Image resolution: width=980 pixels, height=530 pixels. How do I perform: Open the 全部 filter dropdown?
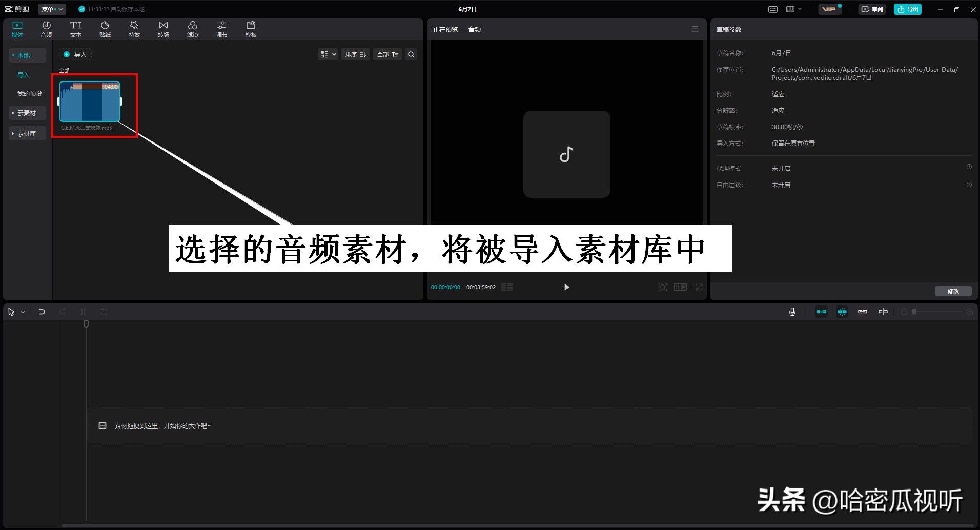(386, 54)
